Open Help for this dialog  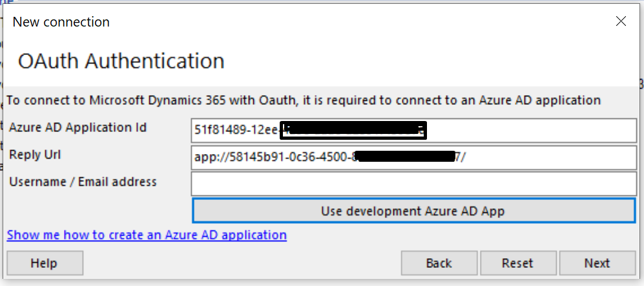pos(45,263)
